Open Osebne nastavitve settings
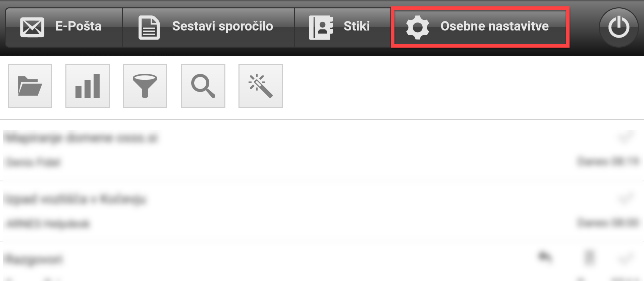 [x=480, y=27]
